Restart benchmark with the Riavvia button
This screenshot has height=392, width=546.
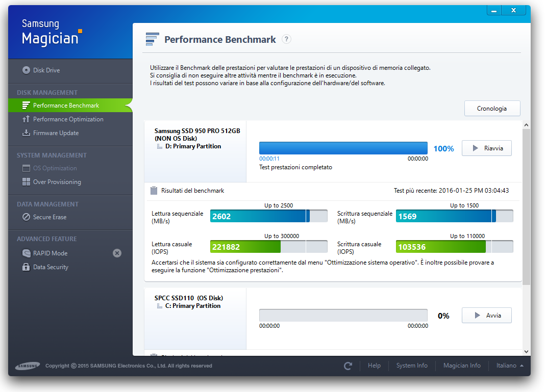click(x=486, y=148)
